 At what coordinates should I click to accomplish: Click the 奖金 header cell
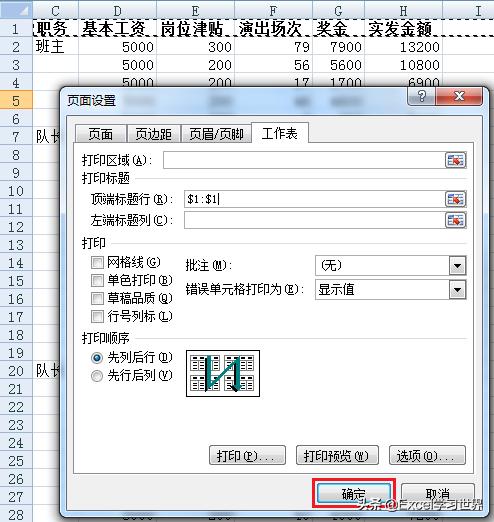coord(338,29)
